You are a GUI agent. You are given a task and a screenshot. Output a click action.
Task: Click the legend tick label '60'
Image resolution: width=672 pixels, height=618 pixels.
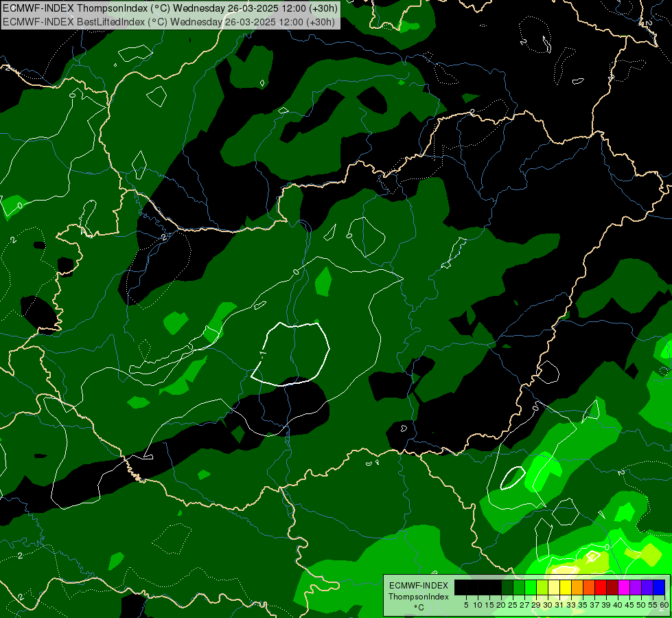click(665, 605)
